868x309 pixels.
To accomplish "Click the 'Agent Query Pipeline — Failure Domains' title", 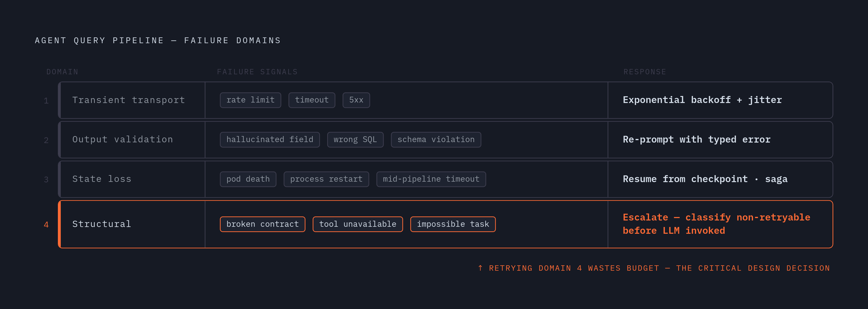I will pyautogui.click(x=158, y=41).
